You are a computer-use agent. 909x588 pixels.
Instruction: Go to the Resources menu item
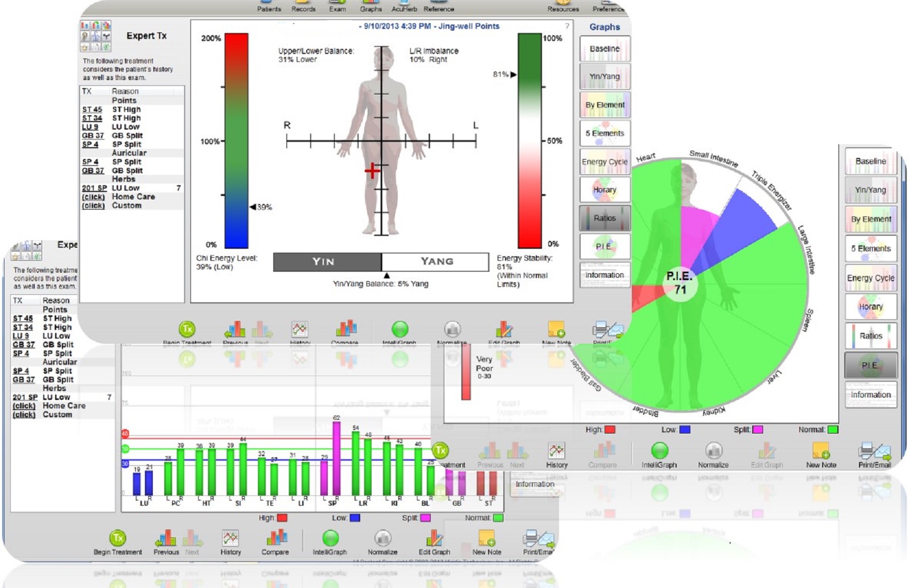point(563,7)
